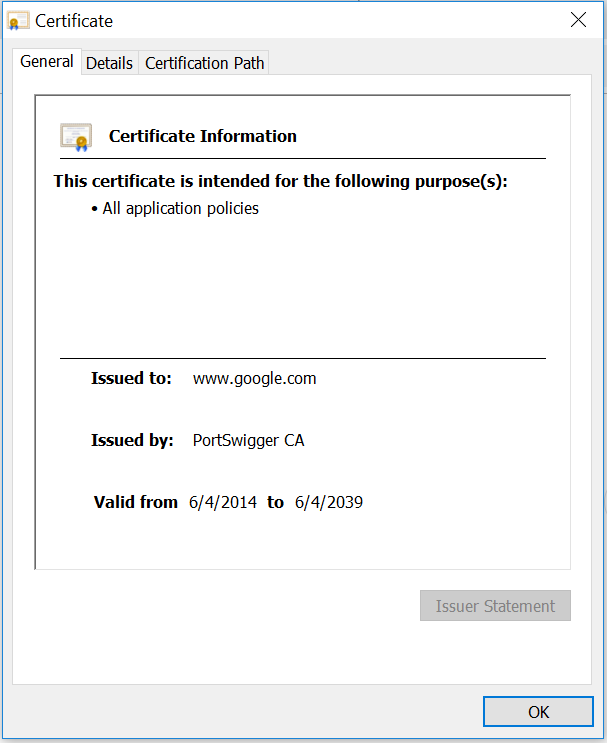Click the All application policies entry
The width and height of the screenshot is (607, 743).
pos(181,208)
